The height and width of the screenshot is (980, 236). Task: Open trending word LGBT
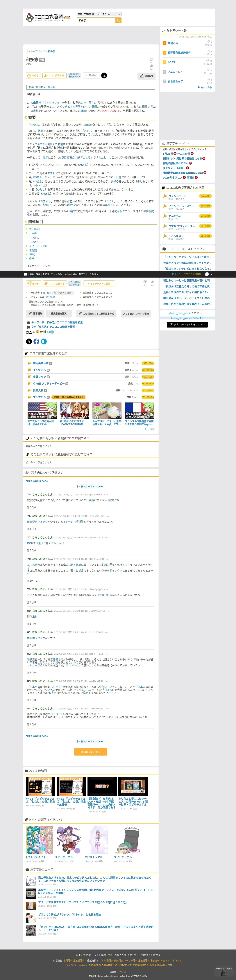(x=171, y=62)
